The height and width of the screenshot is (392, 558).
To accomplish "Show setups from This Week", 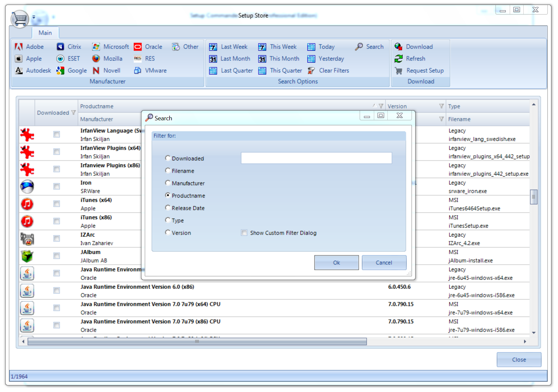I will click(x=277, y=47).
